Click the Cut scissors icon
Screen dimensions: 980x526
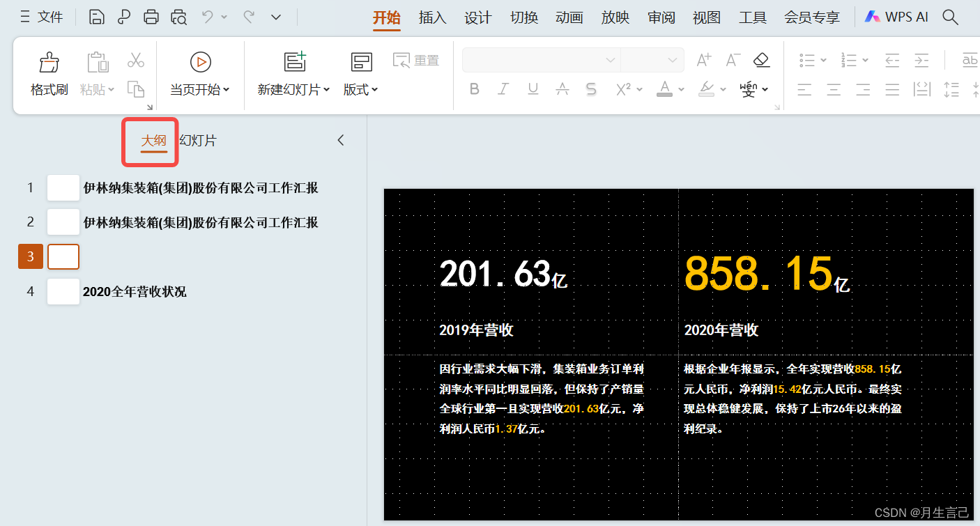(135, 60)
